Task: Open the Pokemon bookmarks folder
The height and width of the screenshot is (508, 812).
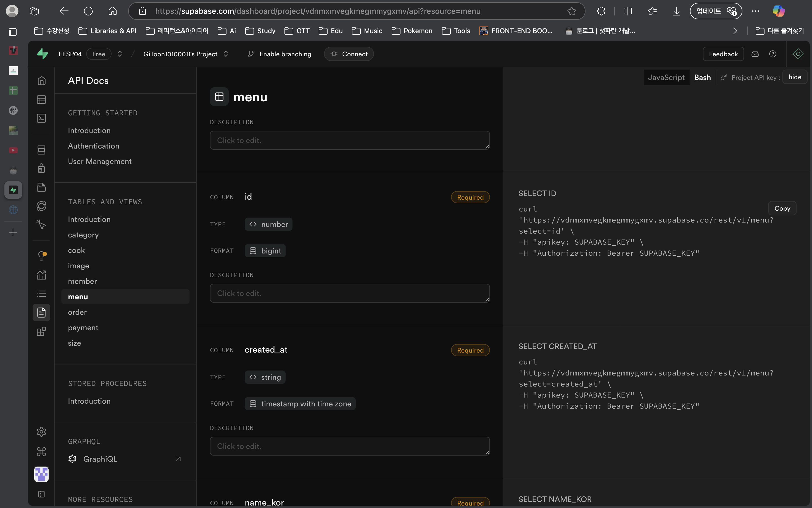Action: [412, 31]
